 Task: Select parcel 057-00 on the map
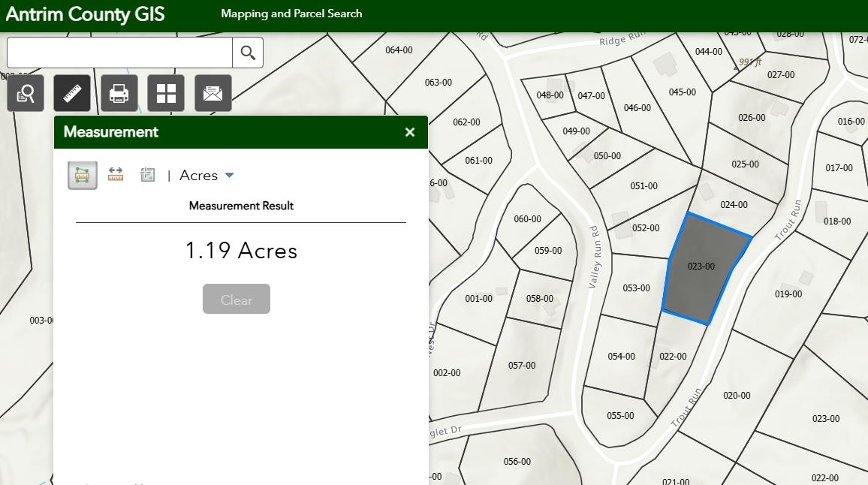click(x=522, y=366)
